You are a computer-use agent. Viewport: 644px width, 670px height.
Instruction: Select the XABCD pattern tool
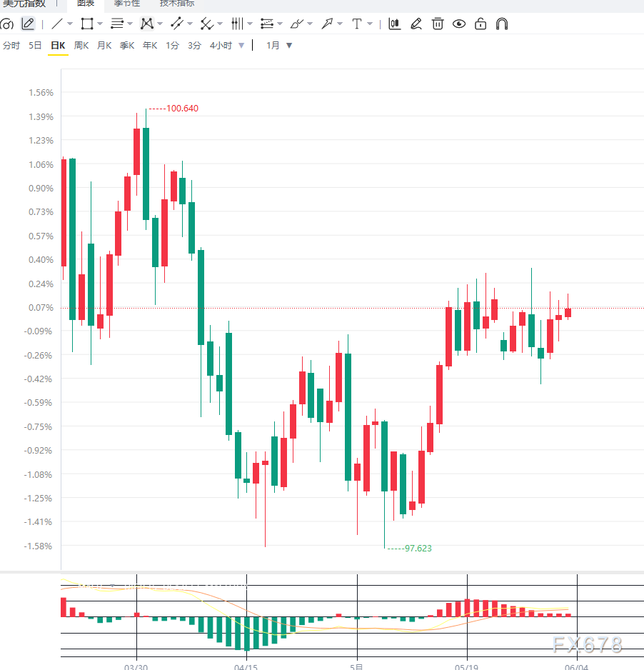[x=147, y=24]
